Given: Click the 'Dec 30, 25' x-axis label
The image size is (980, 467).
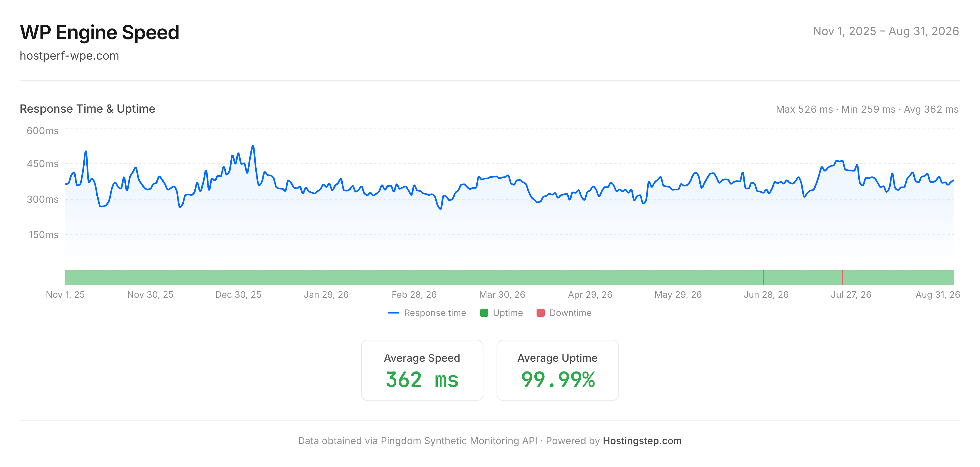Looking at the screenshot, I should point(238,295).
